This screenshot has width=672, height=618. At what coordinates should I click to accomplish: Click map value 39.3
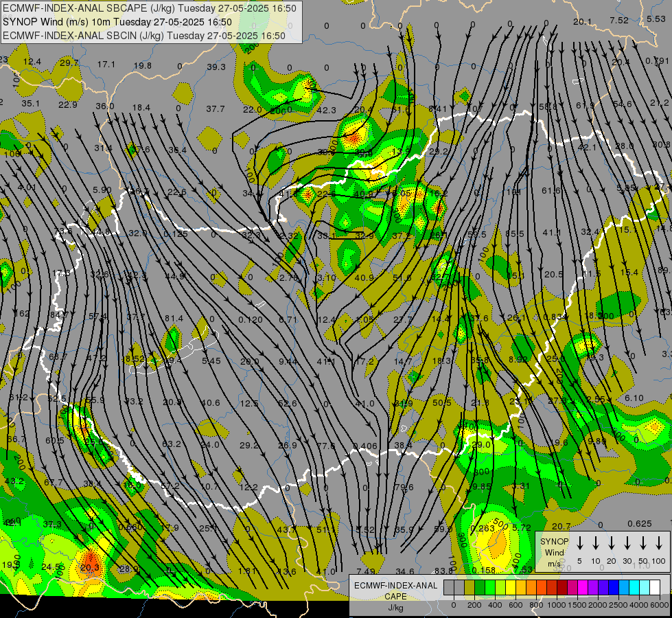click(216, 67)
